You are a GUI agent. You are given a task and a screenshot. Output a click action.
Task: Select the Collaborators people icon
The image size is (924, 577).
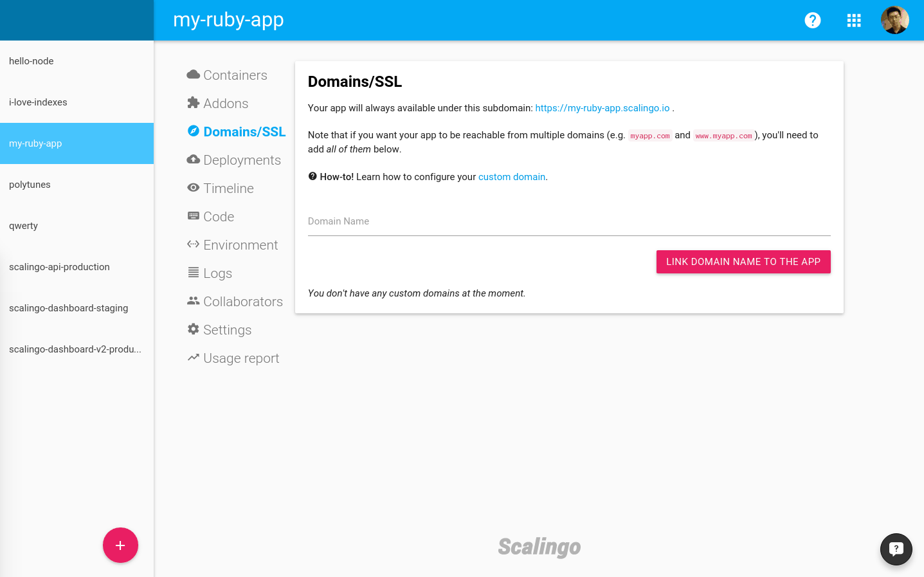tap(194, 301)
